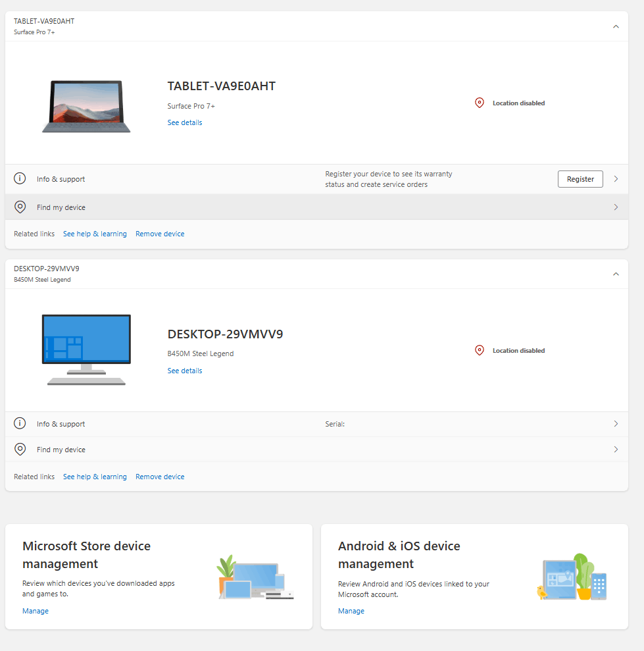
Task: Click tablet Info & support info icon
Action: [20, 178]
